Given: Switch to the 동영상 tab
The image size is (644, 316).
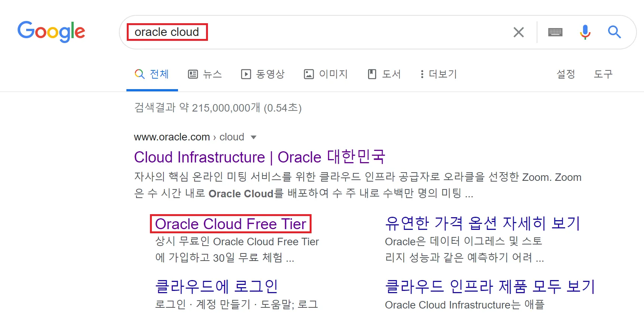Looking at the screenshot, I should click(263, 74).
